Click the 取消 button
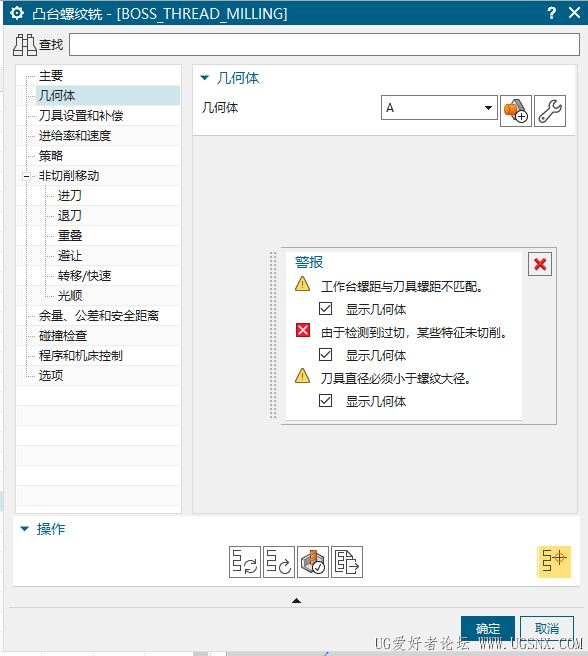Viewport: 588px width, 656px height. (x=547, y=628)
